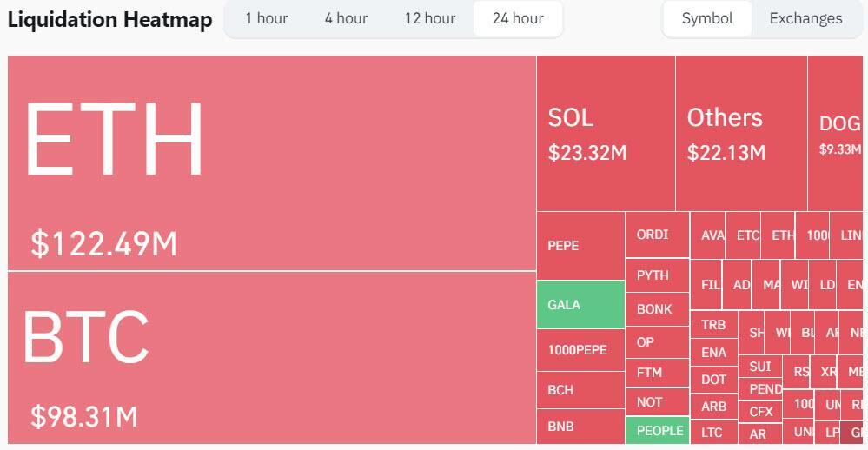The height and width of the screenshot is (450, 868).
Task: Toggle view to Exchanges
Action: click(x=805, y=18)
